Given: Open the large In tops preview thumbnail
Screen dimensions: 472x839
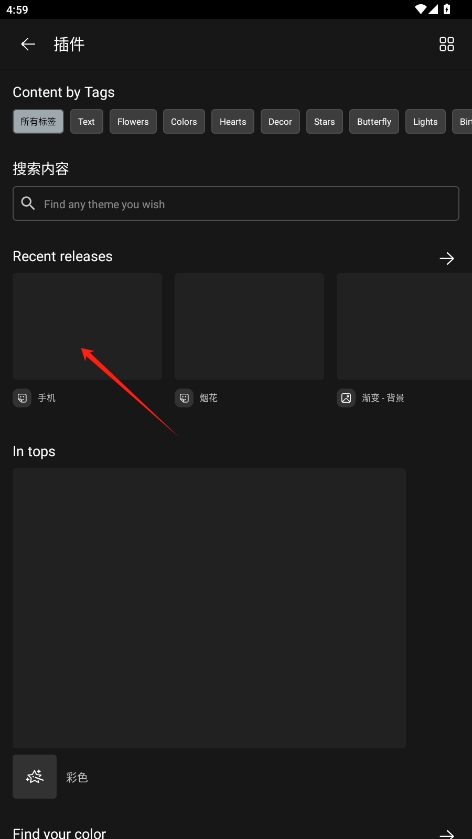Looking at the screenshot, I should (x=209, y=608).
